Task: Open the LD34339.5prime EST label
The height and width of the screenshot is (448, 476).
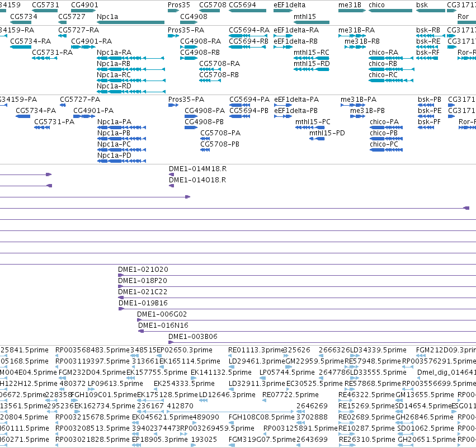Action: pyautogui.click(x=379, y=350)
